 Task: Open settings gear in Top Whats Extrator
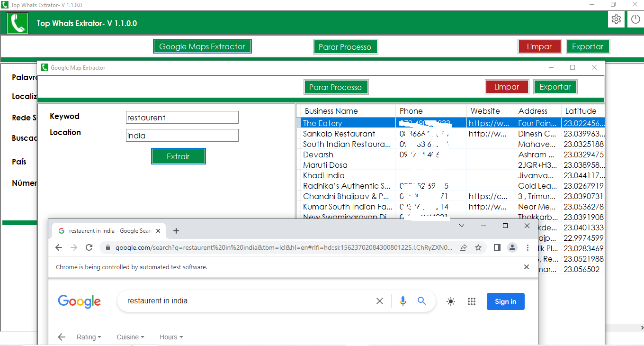pos(616,19)
